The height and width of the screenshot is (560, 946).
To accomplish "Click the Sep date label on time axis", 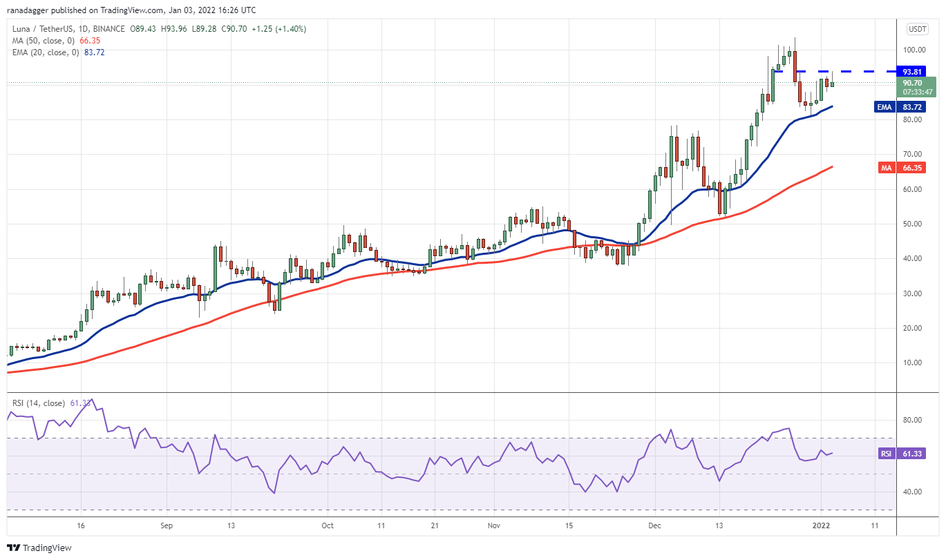I will pos(167,525).
